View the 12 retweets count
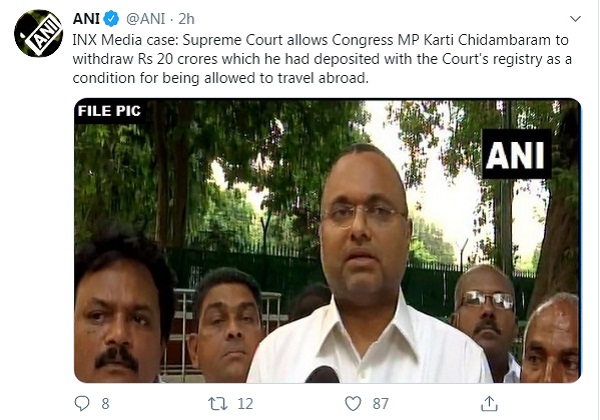Image resolution: width=600 pixels, height=420 pixels. click(245, 404)
